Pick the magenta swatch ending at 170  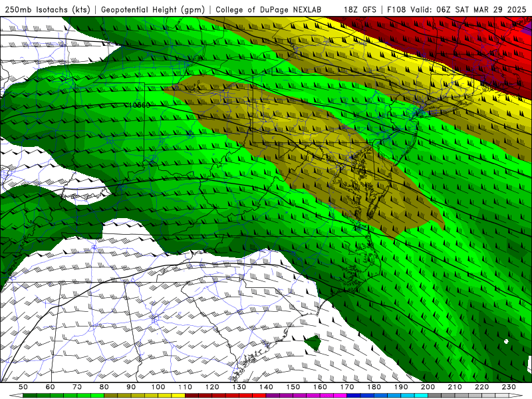[x=340, y=396]
